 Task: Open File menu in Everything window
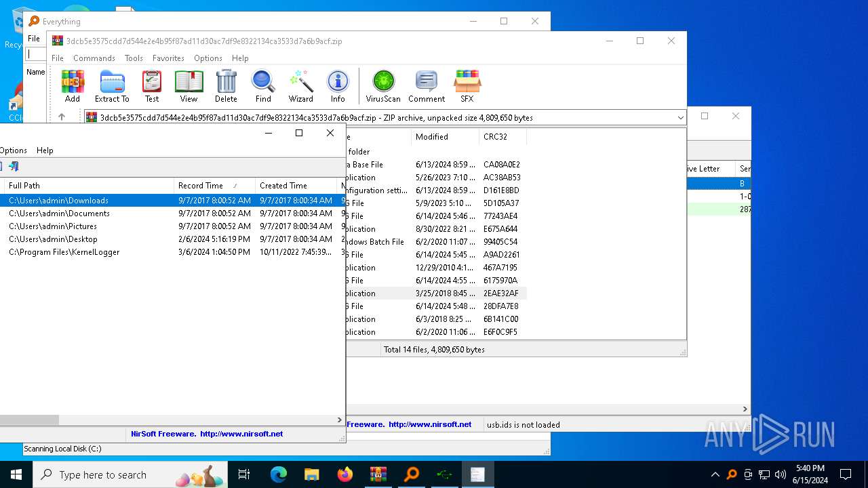[34, 39]
